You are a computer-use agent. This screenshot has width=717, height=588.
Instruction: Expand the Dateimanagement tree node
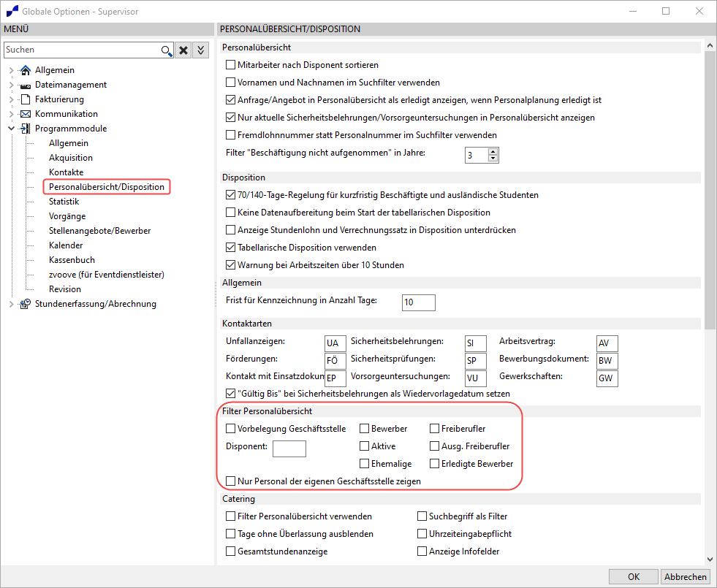pyautogui.click(x=12, y=85)
